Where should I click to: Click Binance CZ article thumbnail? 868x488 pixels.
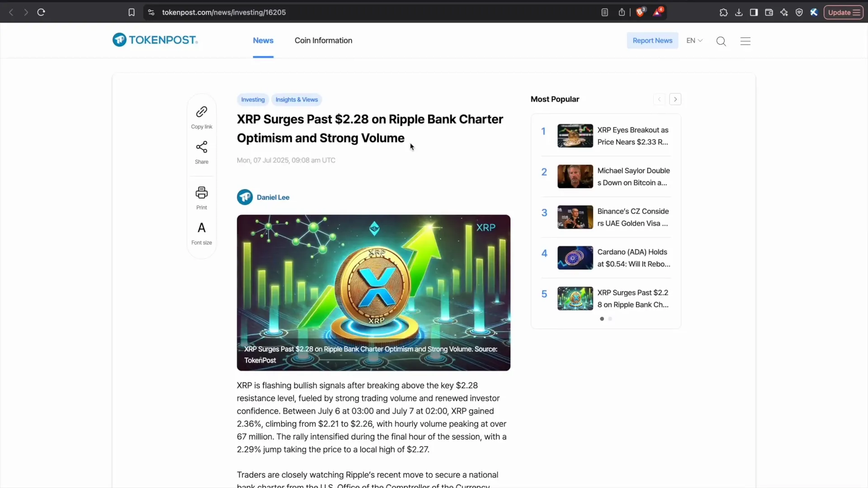click(x=575, y=217)
